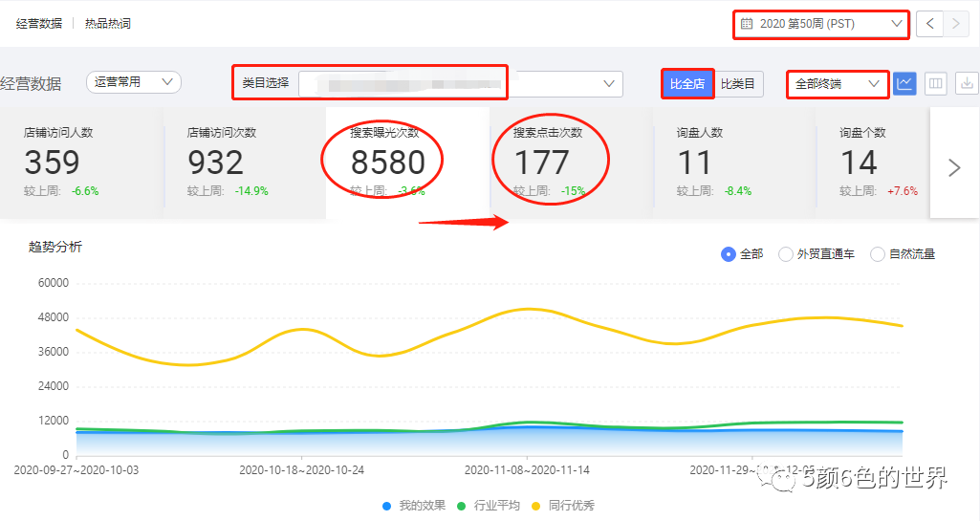Open the 运营常用 dropdown
Screen dimensions: 980x521
pos(134,82)
